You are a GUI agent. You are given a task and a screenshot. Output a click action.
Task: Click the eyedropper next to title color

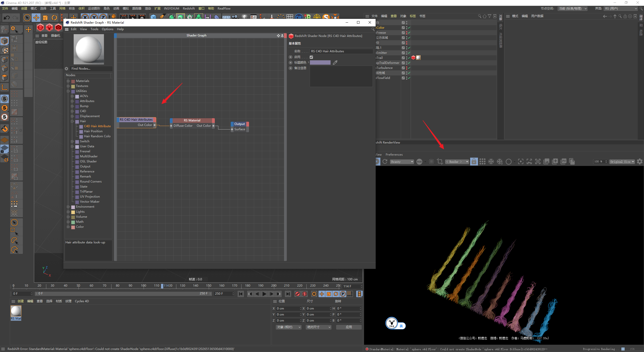click(335, 63)
